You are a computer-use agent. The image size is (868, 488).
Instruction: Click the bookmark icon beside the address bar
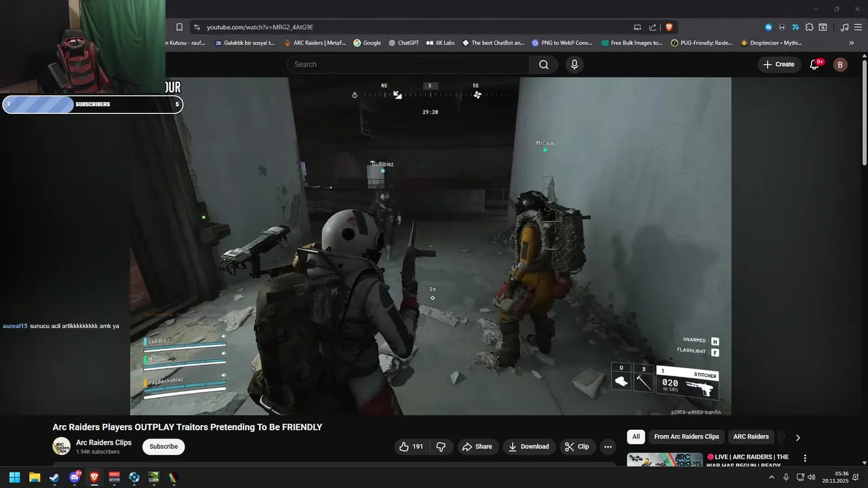click(x=179, y=27)
